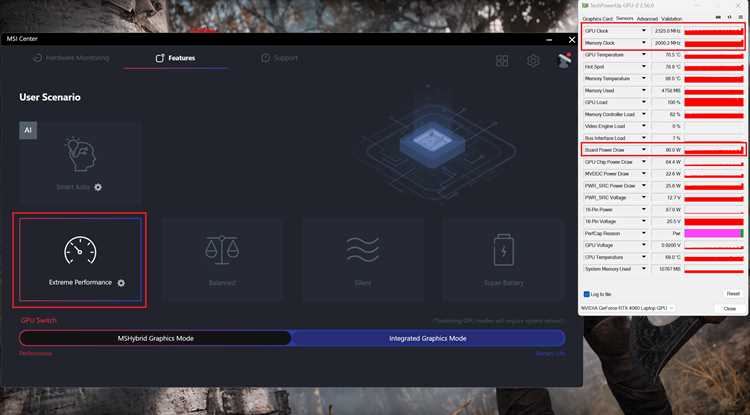Open the Features tab
This screenshot has width=750, height=415.
176,58
